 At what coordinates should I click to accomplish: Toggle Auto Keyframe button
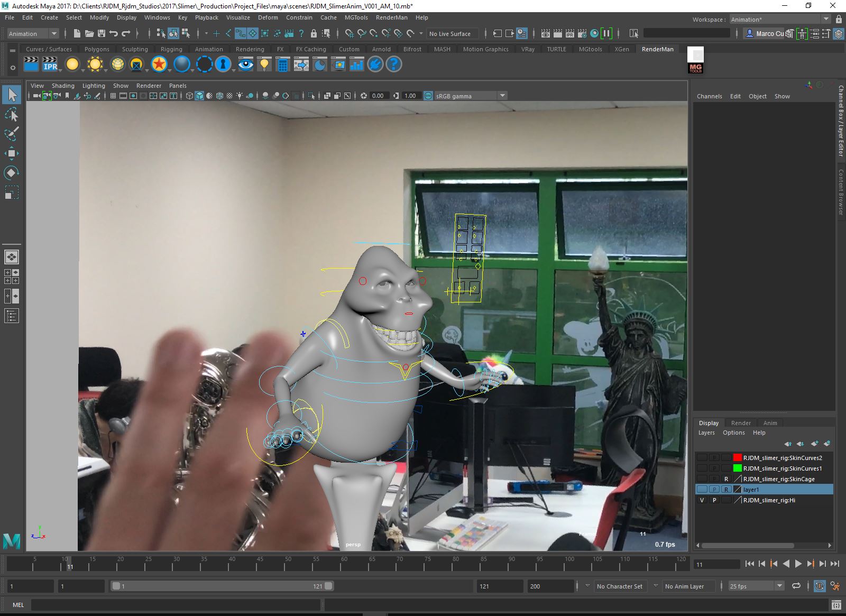(819, 585)
